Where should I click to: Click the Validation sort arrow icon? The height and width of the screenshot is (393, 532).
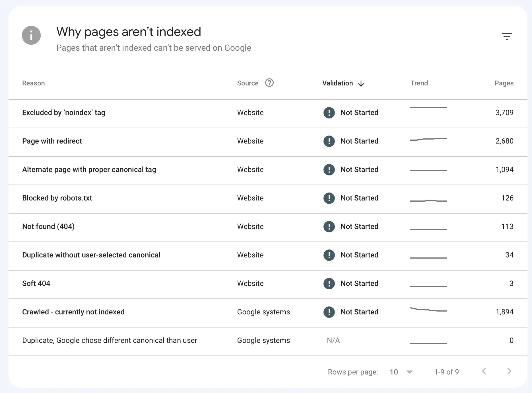(361, 83)
